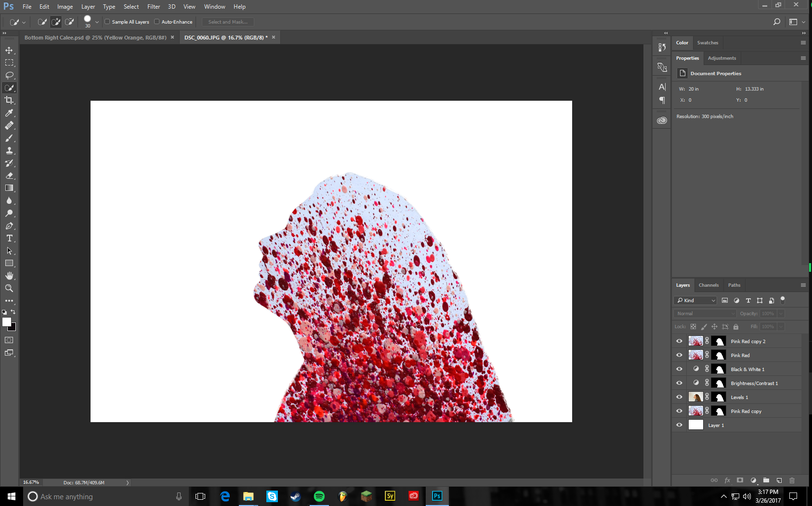Open the Fill dropdown arrow

point(781,327)
